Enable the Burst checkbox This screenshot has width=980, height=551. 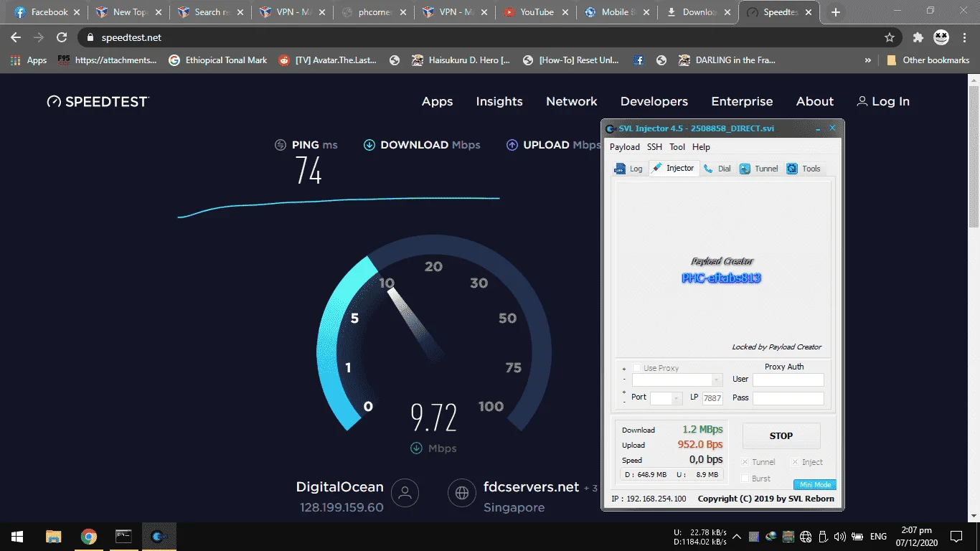point(745,479)
